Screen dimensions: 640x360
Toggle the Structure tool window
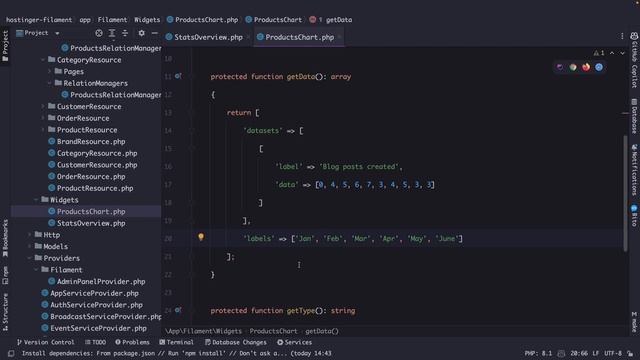[5, 312]
